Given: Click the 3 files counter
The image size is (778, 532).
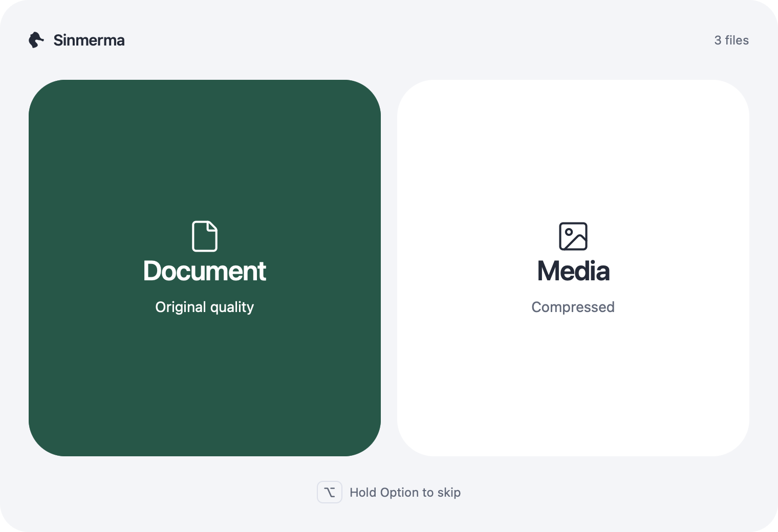Looking at the screenshot, I should click(x=731, y=40).
